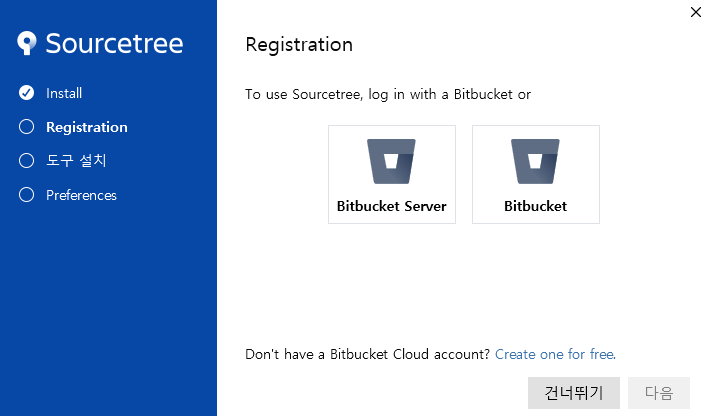Open the Registration step label
The image size is (706, 416).
[87, 127]
